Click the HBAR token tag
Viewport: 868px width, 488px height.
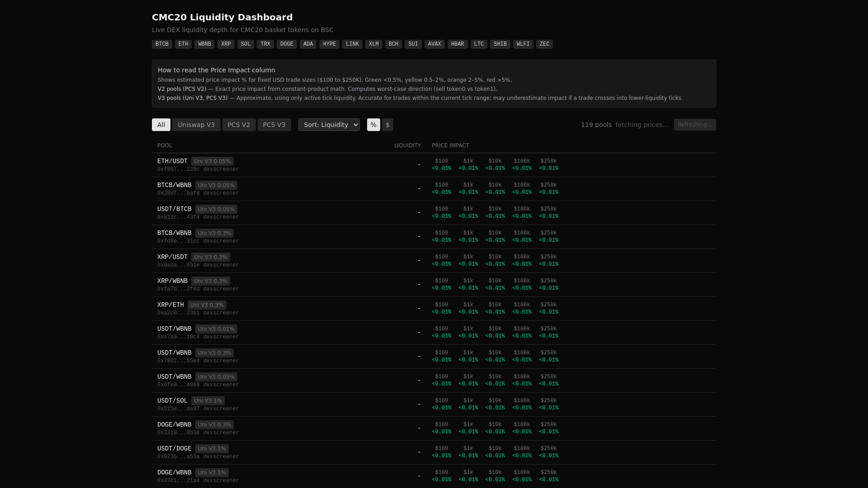[x=458, y=44]
